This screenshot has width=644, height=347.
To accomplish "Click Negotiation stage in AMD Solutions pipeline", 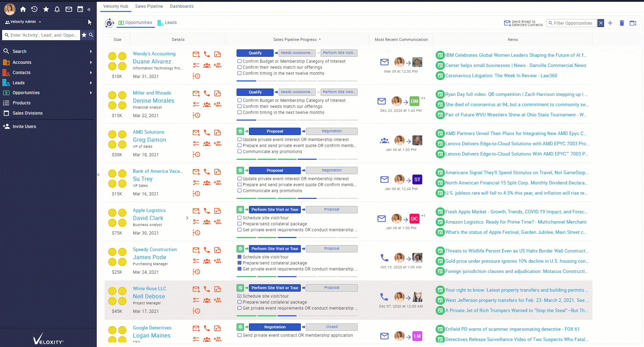I will click(332, 131).
